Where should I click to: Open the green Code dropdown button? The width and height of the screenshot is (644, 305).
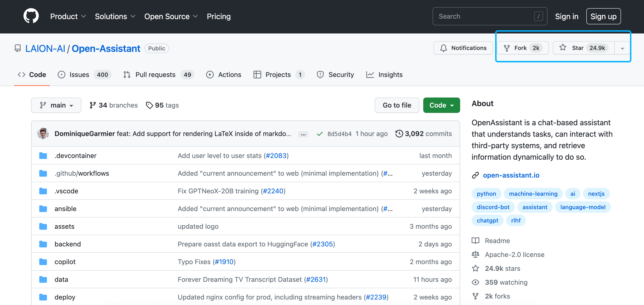441,105
